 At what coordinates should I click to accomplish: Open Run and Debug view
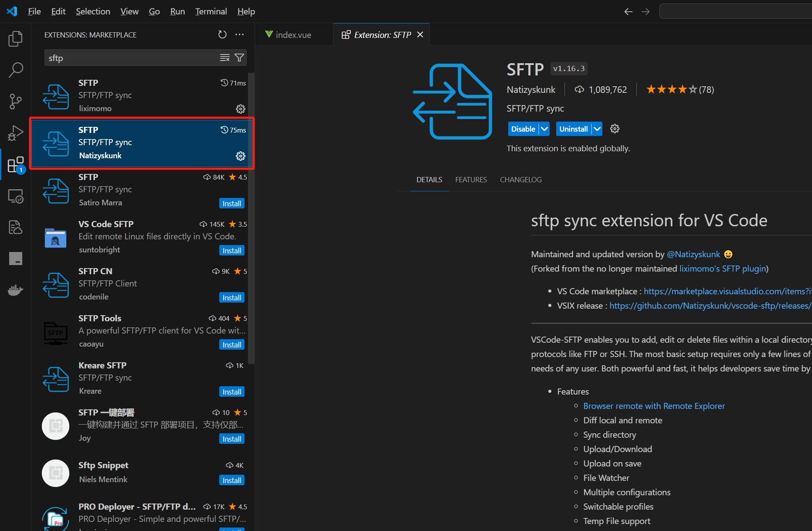[15, 133]
